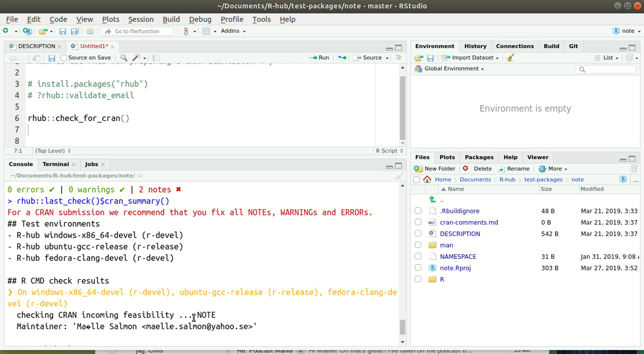Click Save workspace icon in Environment pane
This screenshot has width=644, height=354.
point(430,58)
